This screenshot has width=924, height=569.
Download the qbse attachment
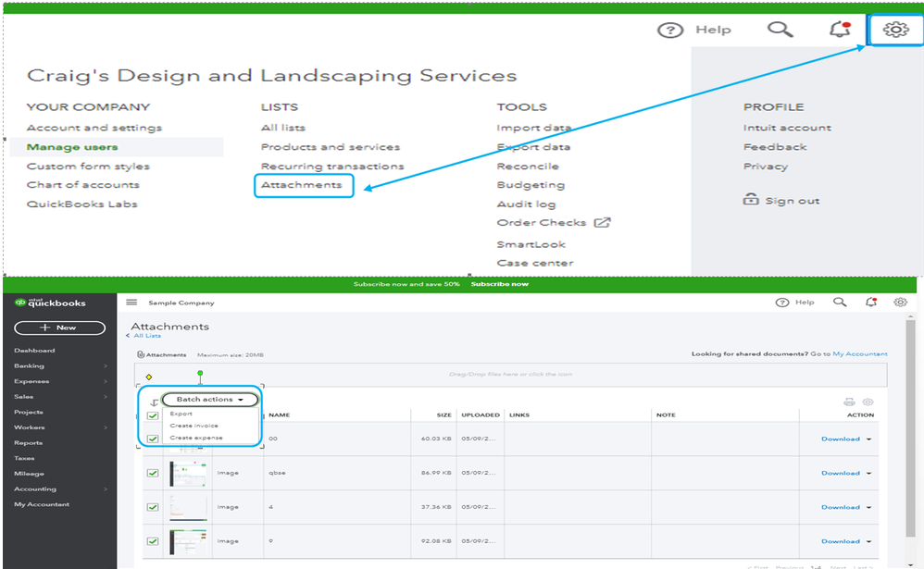[841, 474]
